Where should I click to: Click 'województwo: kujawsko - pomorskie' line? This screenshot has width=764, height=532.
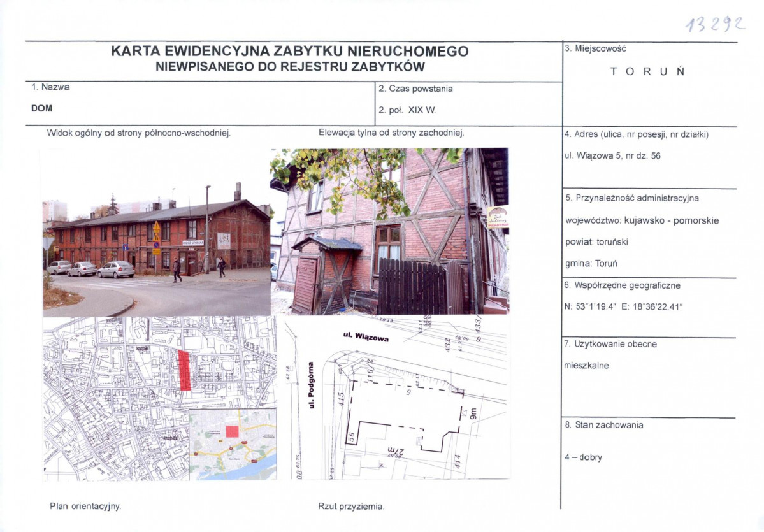642,220
